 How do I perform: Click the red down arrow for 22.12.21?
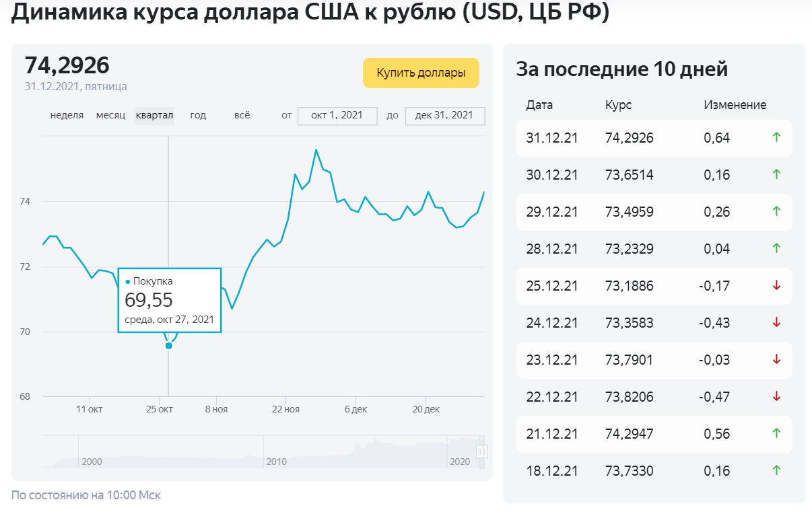[776, 397]
